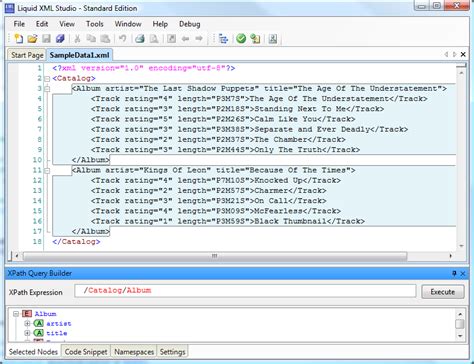Click the editor vertical scroll down arrow
This screenshot has height=364, width=474.
coord(461,246)
